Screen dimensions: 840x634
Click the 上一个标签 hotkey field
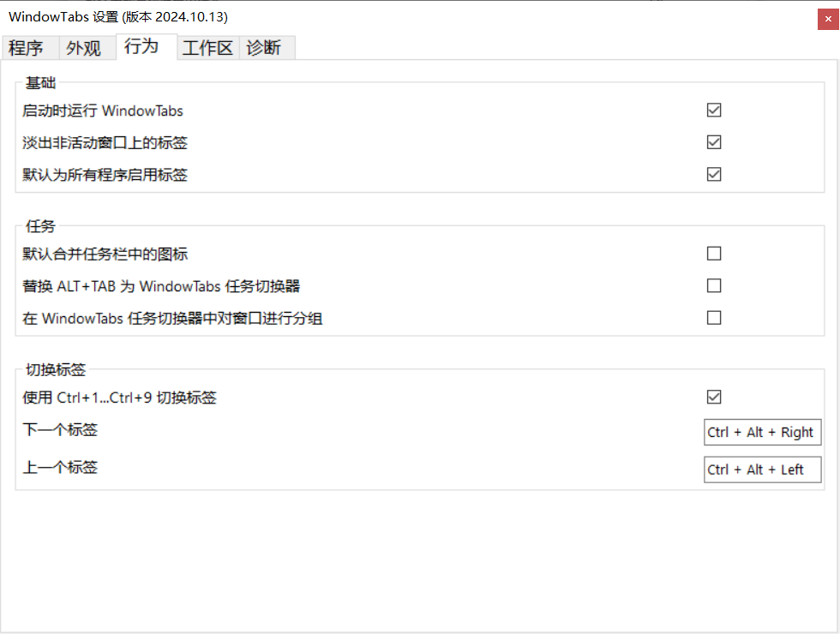point(762,470)
